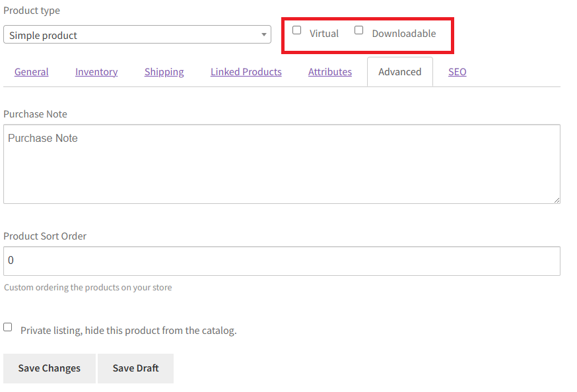Click the Save Changes button
577x392 pixels.
click(50, 368)
